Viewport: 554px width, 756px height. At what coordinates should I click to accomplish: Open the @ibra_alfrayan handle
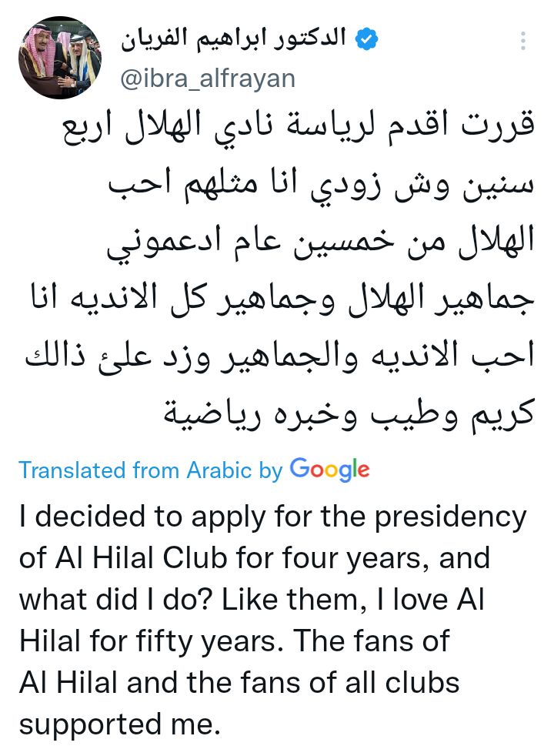coord(208,79)
